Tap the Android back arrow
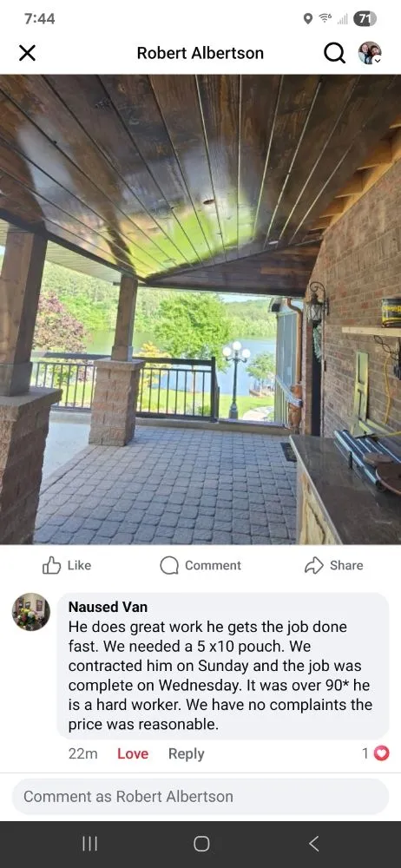 (x=313, y=844)
